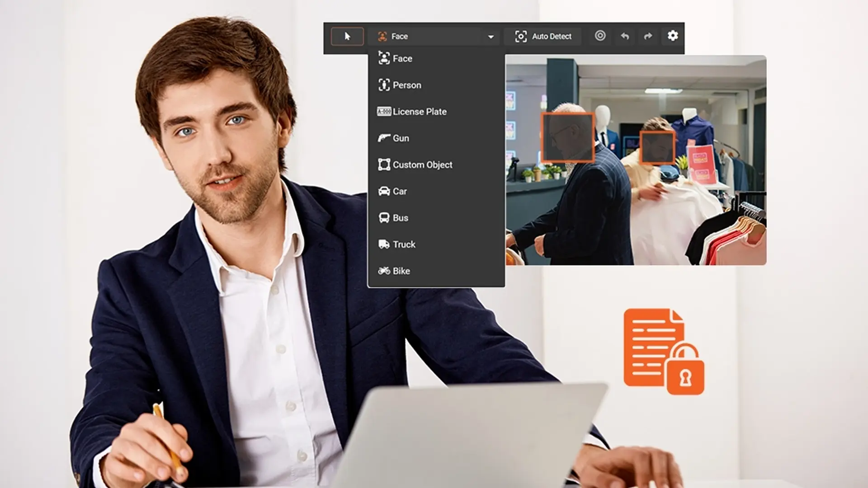Choose Bus from the object list
Viewport: 868px width, 488px height.
pos(400,218)
